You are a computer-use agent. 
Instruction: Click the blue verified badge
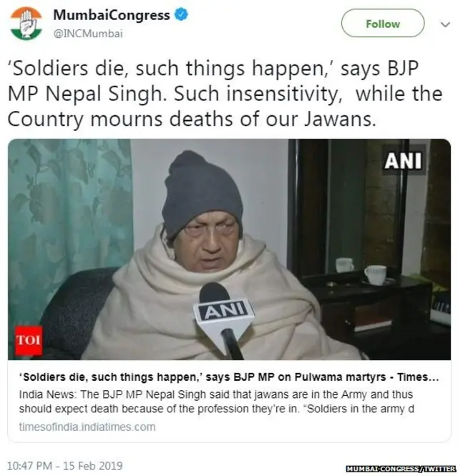(181, 14)
